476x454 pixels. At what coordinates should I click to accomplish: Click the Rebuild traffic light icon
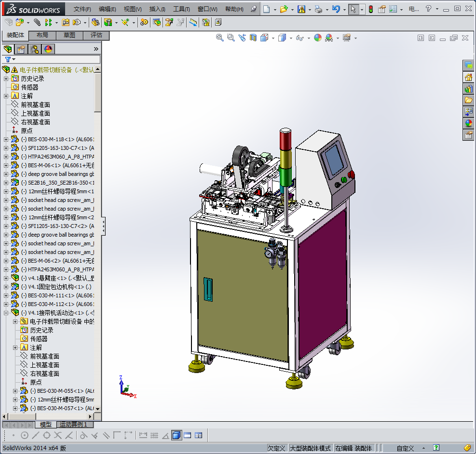pyautogui.click(x=371, y=9)
